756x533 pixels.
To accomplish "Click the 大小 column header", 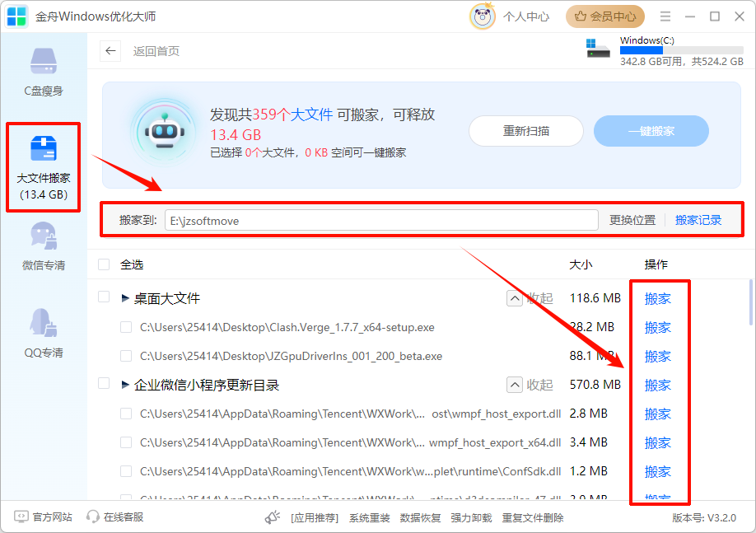I will (x=581, y=264).
